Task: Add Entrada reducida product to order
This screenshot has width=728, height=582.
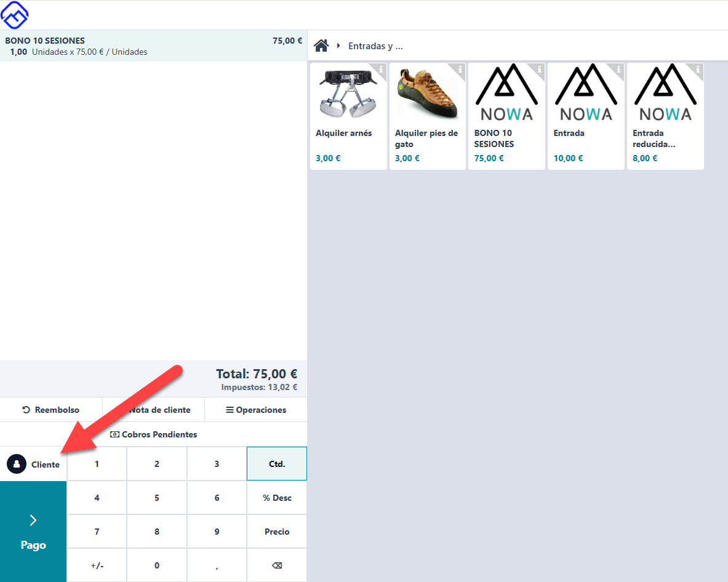Action: coord(665,116)
